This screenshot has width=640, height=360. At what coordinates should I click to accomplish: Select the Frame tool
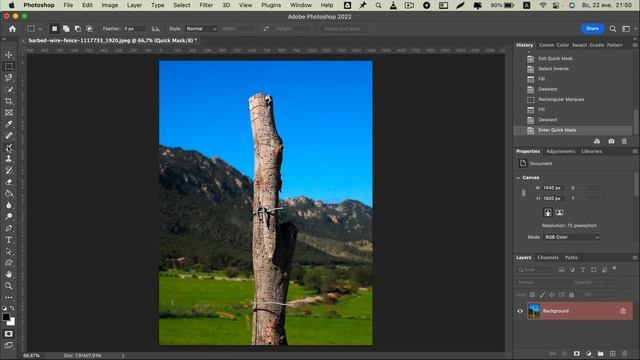point(9,112)
